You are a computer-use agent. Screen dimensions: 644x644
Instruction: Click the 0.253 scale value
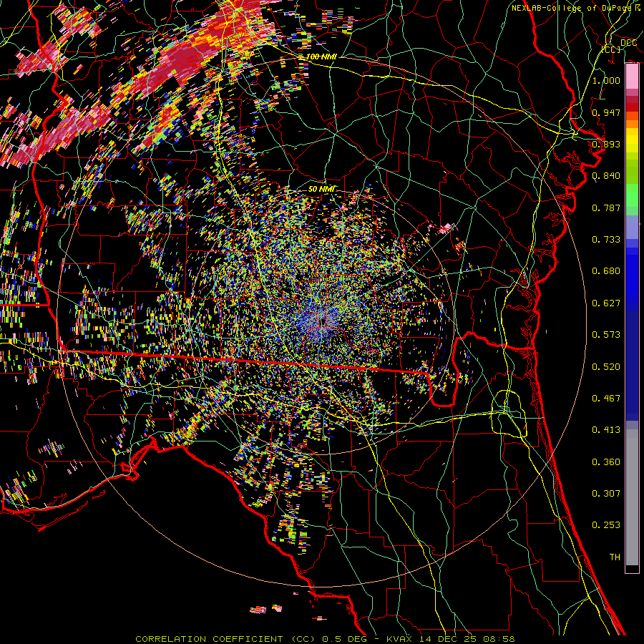coord(606,525)
